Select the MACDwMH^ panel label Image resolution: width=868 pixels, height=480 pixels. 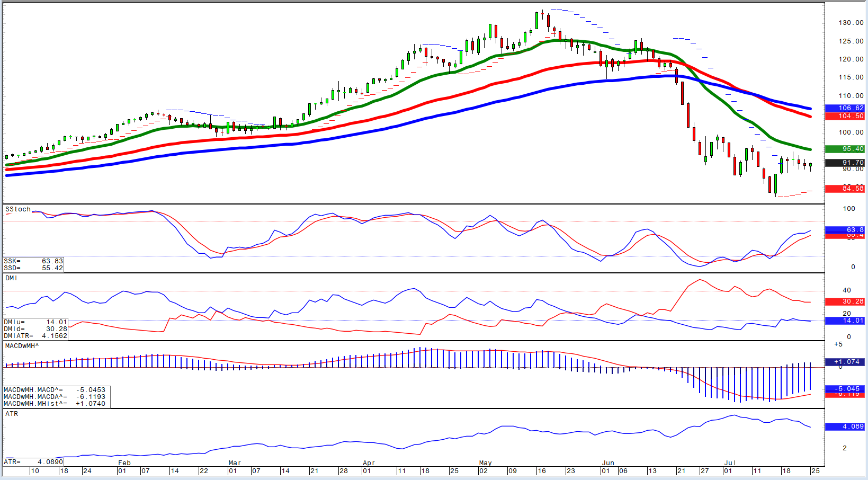pos(22,346)
